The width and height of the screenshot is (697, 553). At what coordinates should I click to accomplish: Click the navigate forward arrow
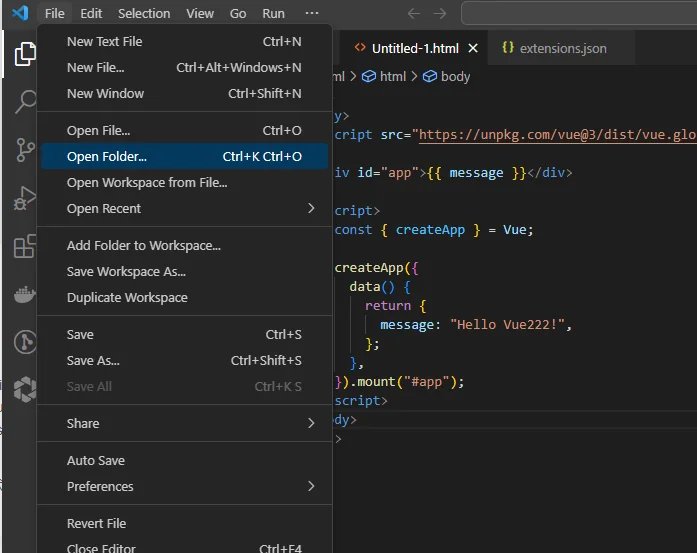tap(440, 14)
